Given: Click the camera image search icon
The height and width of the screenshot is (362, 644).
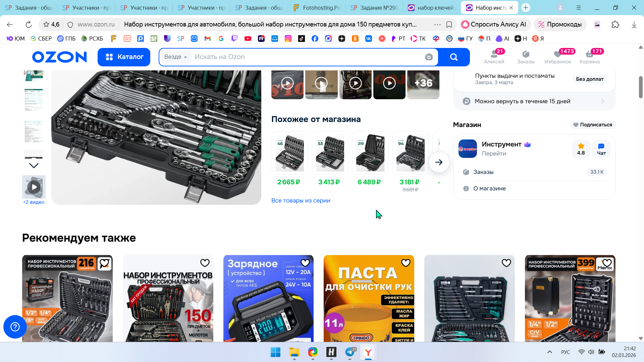Looking at the screenshot, I should point(429,57).
